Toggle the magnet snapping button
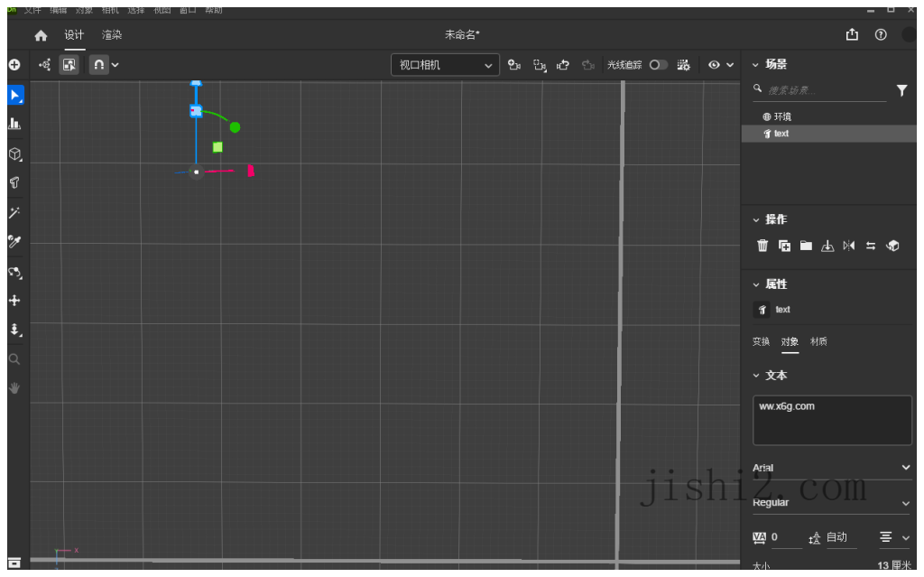 (x=99, y=65)
